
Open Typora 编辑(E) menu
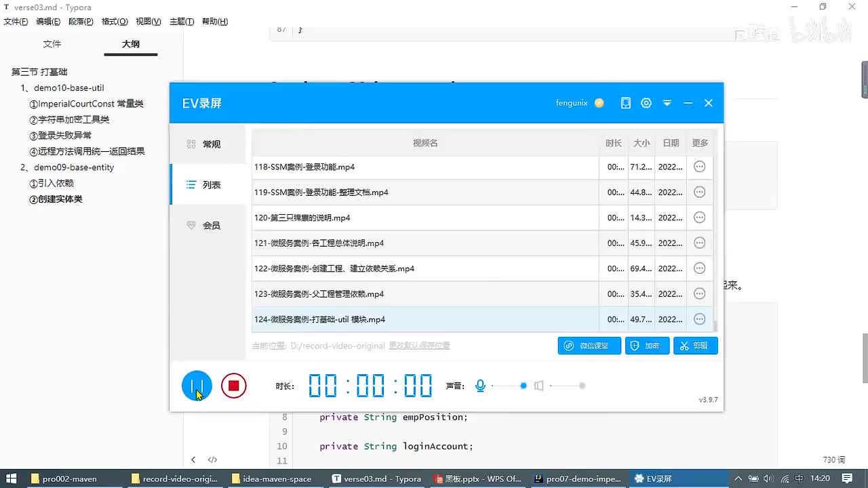point(48,22)
